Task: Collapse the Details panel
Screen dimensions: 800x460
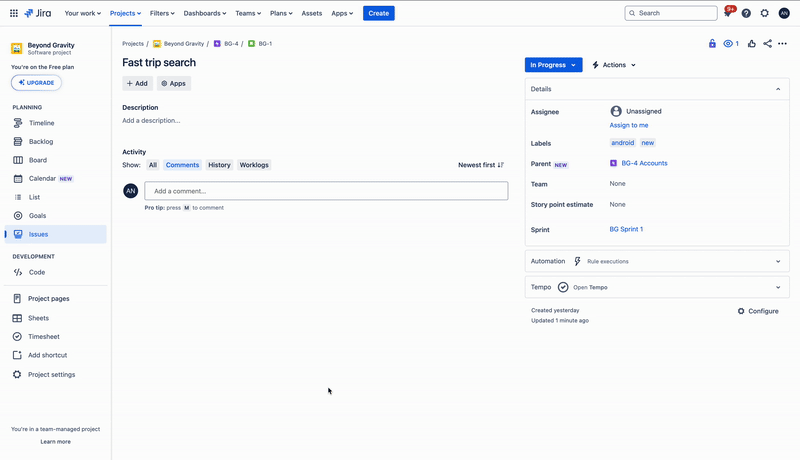Action: pyautogui.click(x=778, y=89)
